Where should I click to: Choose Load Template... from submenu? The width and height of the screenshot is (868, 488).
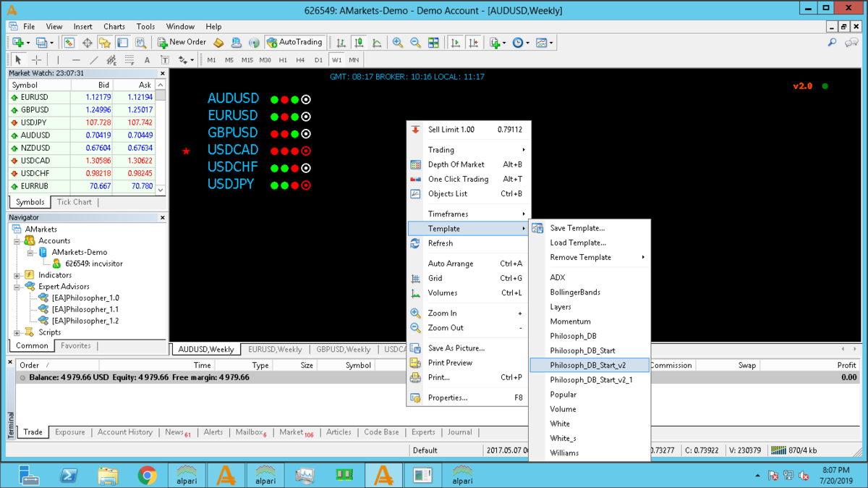(x=578, y=243)
